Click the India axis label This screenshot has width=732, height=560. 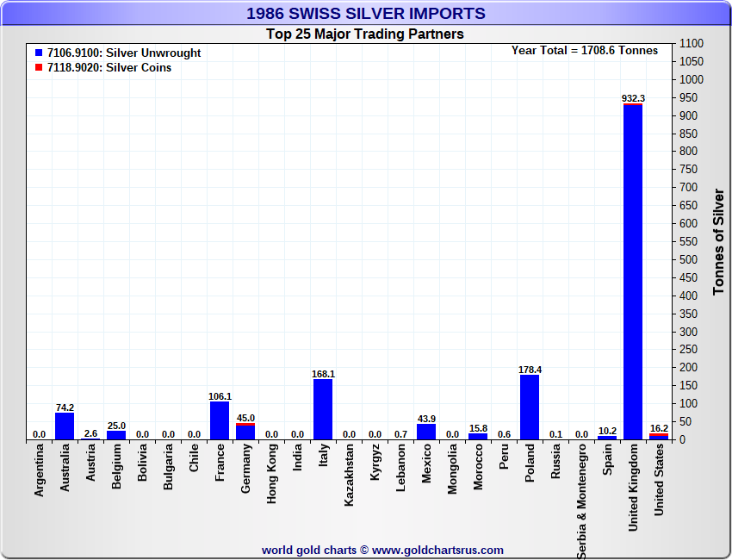(297, 457)
